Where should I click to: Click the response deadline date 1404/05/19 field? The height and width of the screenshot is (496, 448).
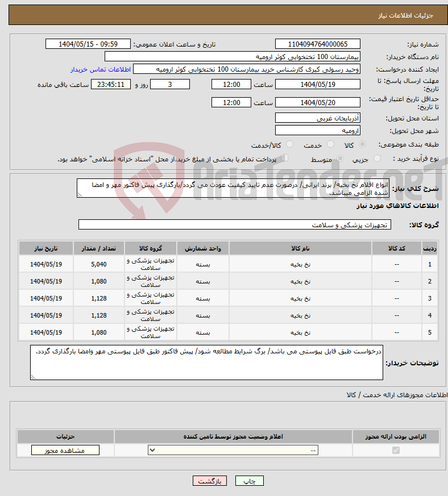(318, 85)
